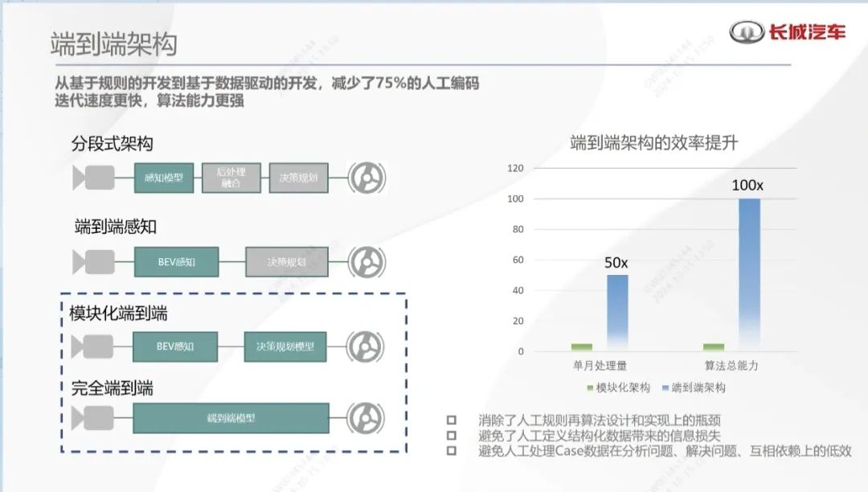868x492 pixels.
Task: Click the camera icon under 模块化端到端
Action: coord(93,346)
